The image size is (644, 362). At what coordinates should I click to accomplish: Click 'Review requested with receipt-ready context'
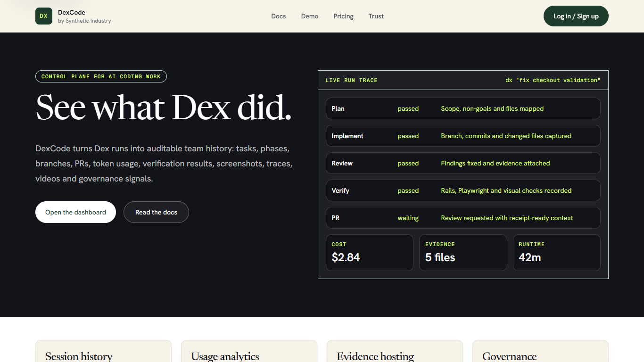[507, 218]
